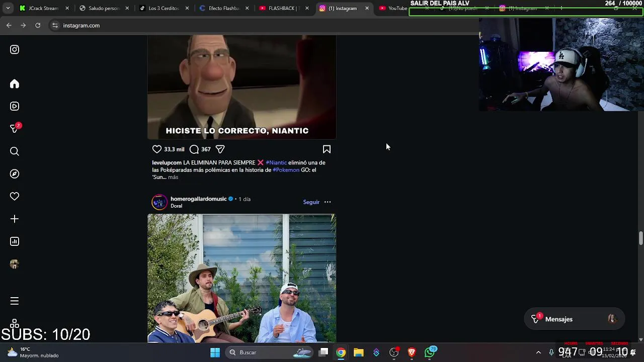Image resolution: width=644 pixels, height=362 pixels.
Task: Open the homerogallardomusic username link
Action: (x=198, y=199)
